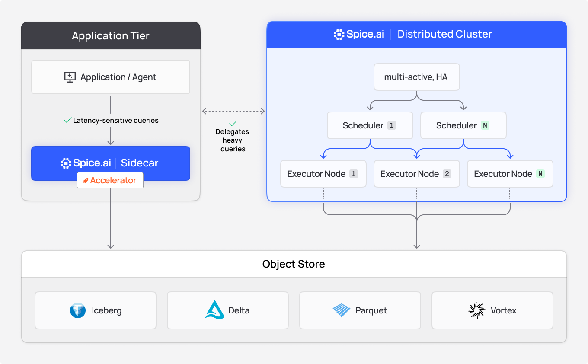Click the "Delegates heavy queries" label

(233, 140)
